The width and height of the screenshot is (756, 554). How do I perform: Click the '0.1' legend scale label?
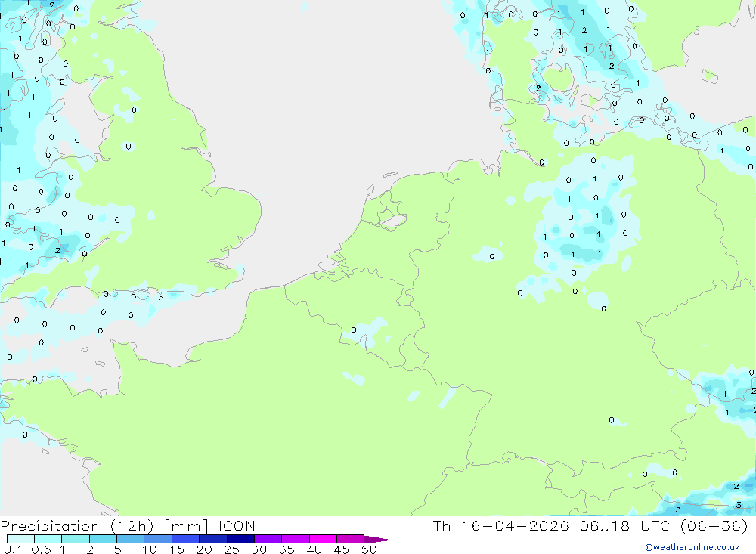pyautogui.click(x=13, y=549)
